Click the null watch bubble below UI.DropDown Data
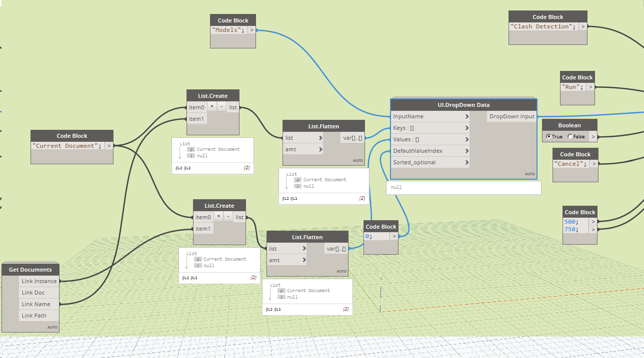The width and height of the screenshot is (644, 358). [x=463, y=187]
